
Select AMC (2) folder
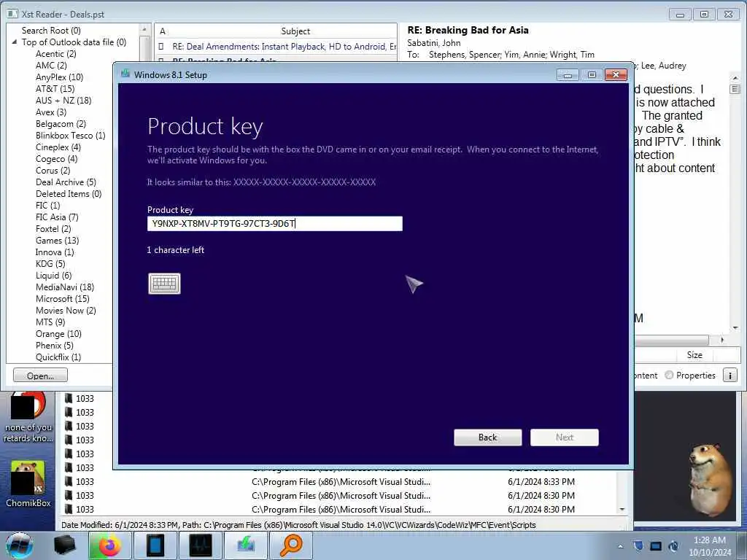[51, 65]
